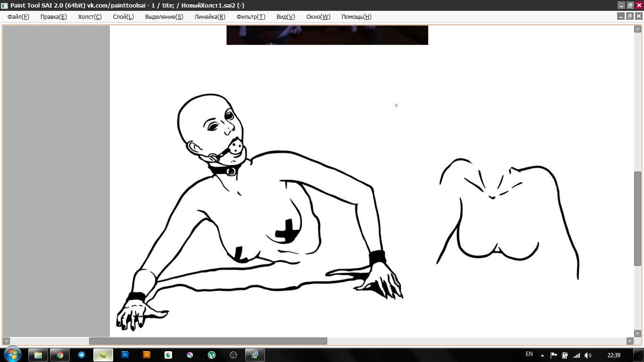Click the volume speaker tray icon

tap(587, 355)
